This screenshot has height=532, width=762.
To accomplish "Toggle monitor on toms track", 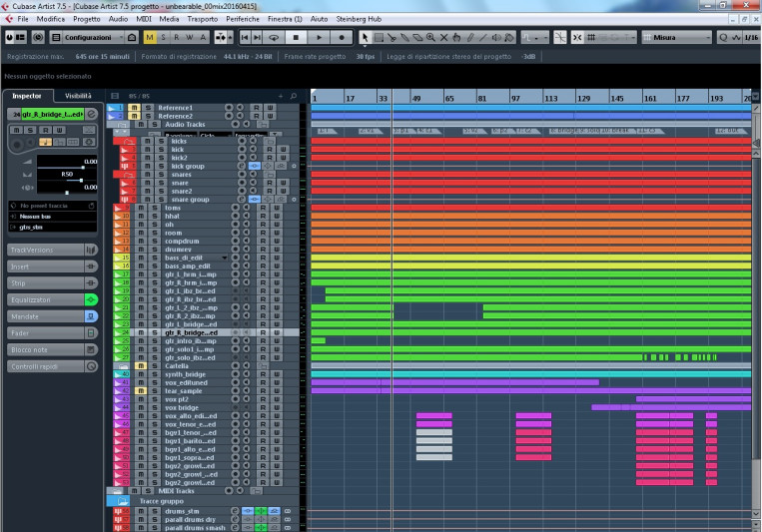I will coord(247,208).
